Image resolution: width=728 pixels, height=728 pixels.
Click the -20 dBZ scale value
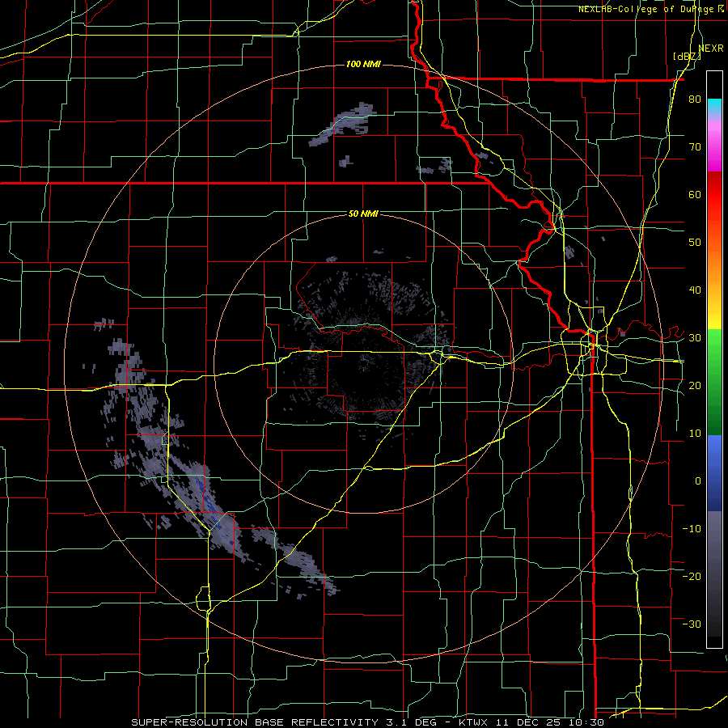pyautogui.click(x=692, y=576)
